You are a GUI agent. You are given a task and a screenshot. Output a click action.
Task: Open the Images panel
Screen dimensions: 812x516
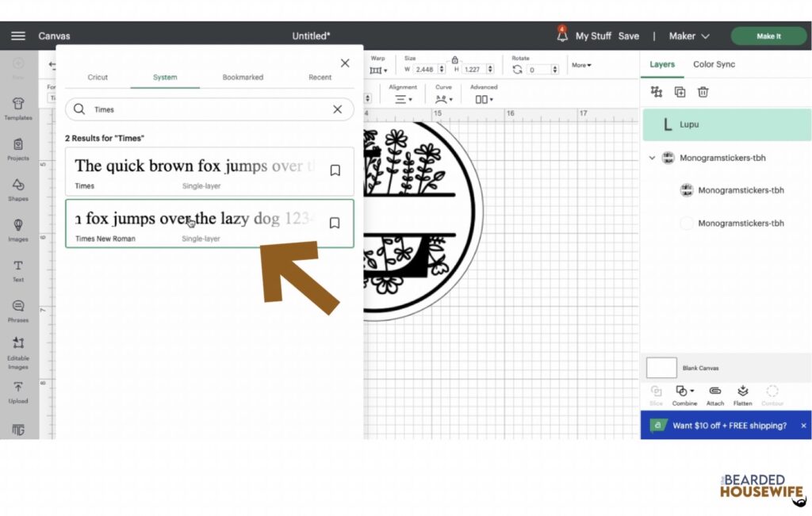pos(18,230)
